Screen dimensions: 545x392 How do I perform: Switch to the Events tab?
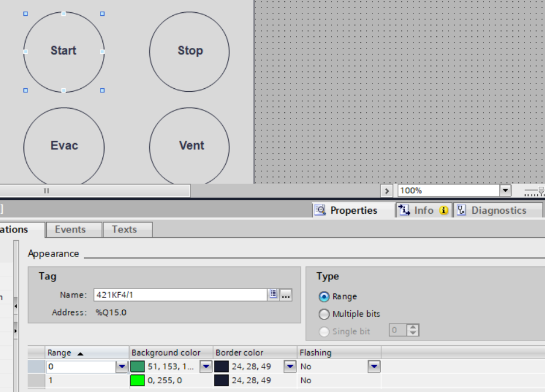70,230
